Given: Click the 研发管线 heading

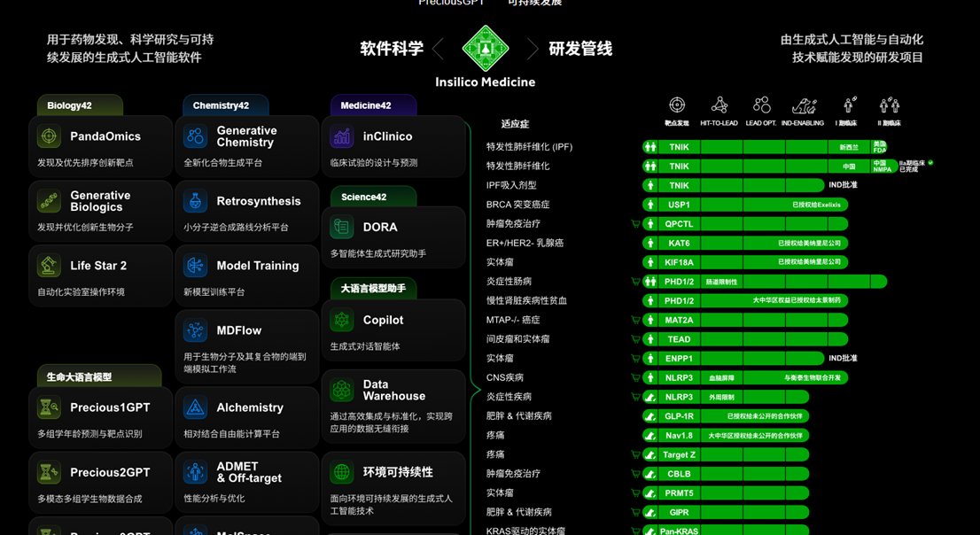Looking at the screenshot, I should pos(580,49).
